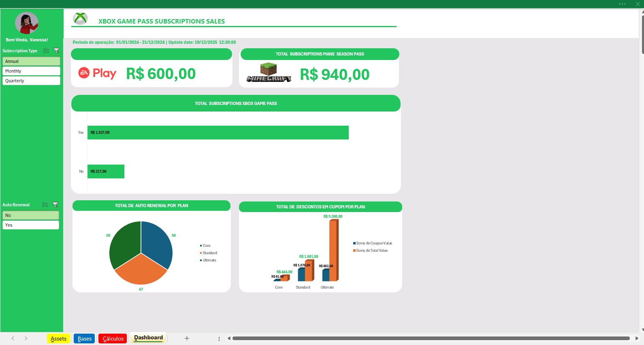Click Xbox Game Pass Subscriptions Sales title
The image size is (644, 345).
162,21
